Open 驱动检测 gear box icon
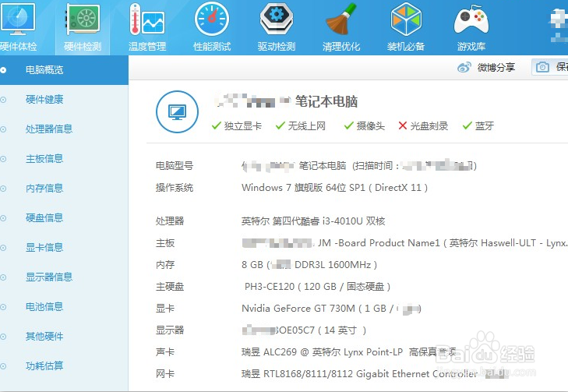The height and width of the screenshot is (392, 568). (x=277, y=19)
